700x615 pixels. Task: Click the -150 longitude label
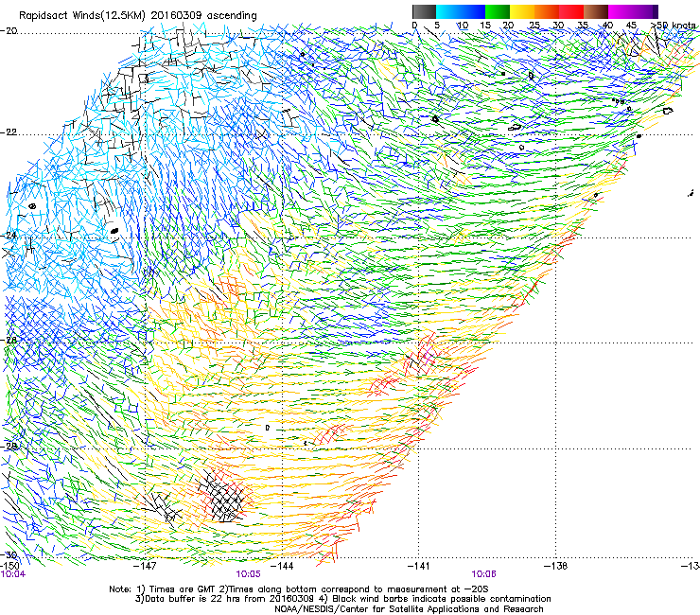coord(9,566)
